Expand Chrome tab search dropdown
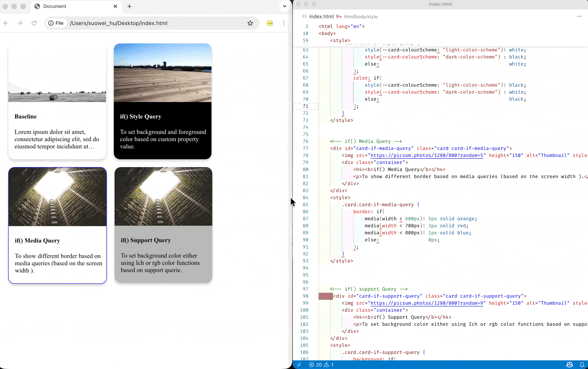This screenshot has height=369, width=588. coord(284,6)
